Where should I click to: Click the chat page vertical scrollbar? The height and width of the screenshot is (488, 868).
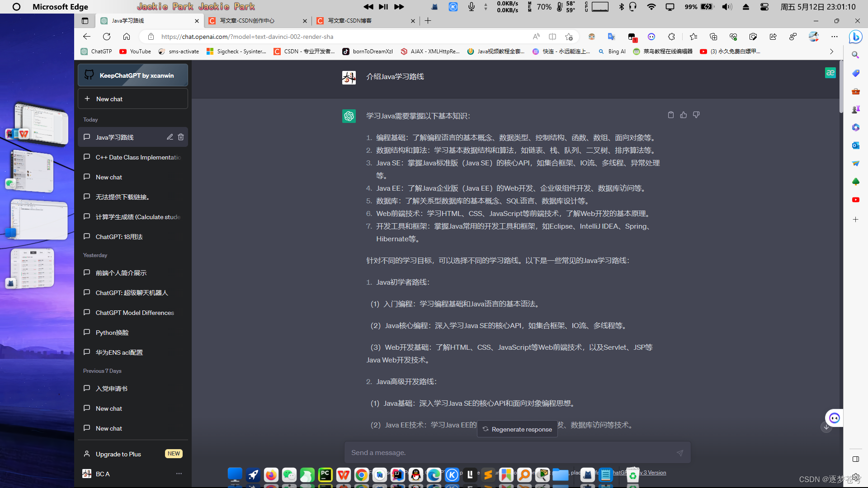click(841, 86)
